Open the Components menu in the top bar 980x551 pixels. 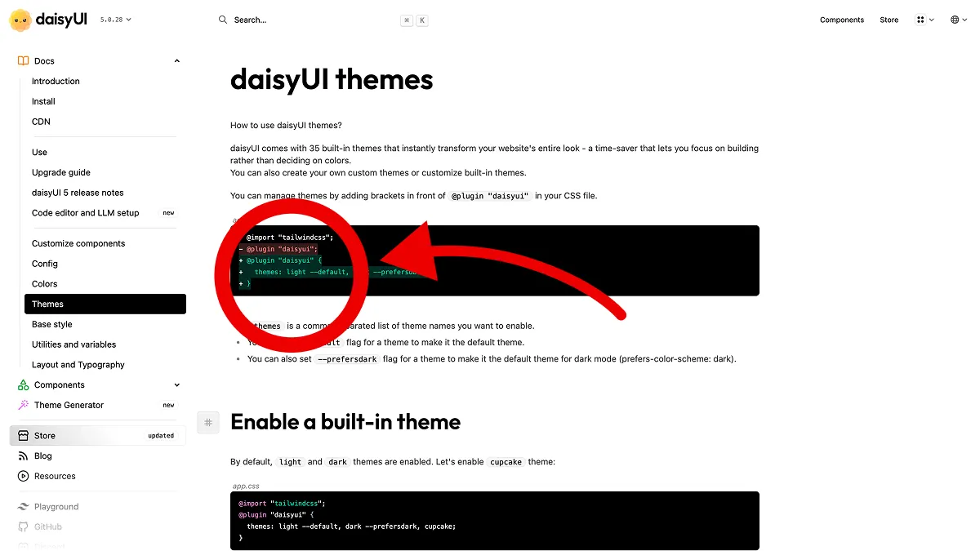tap(842, 19)
